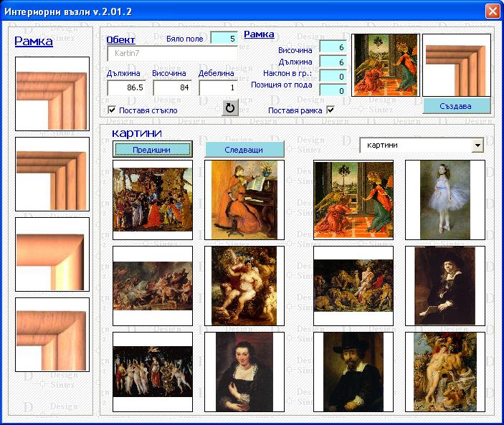The width and height of the screenshot is (504, 425).
Task: Select the crowd scene painting thumbnail
Action: click(153, 200)
